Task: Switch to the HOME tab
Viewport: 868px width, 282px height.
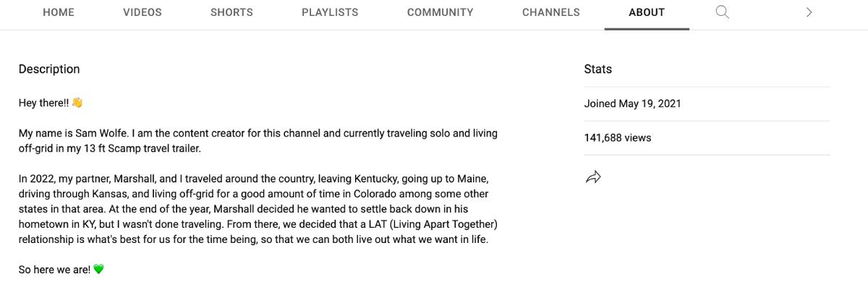Action: pos(59,12)
